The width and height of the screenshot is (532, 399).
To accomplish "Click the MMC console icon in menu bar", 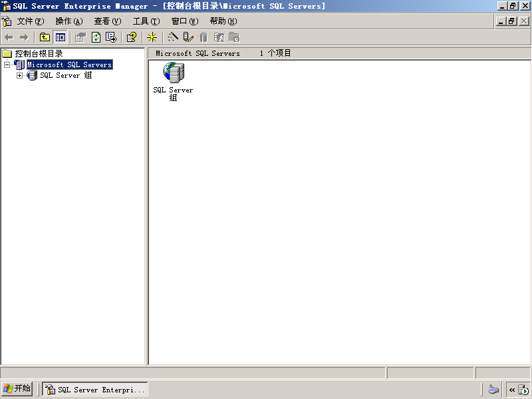I will (x=7, y=21).
